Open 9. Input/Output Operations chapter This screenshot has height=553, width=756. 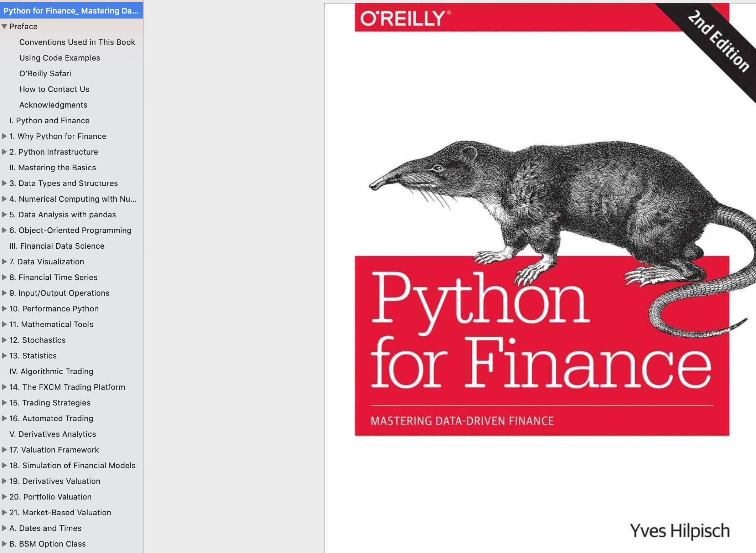pos(59,293)
